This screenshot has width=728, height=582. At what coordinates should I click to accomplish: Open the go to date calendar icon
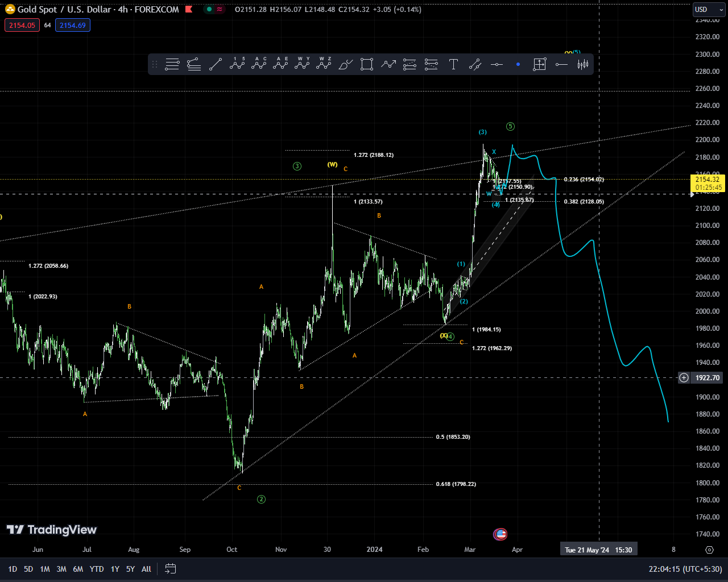170,569
